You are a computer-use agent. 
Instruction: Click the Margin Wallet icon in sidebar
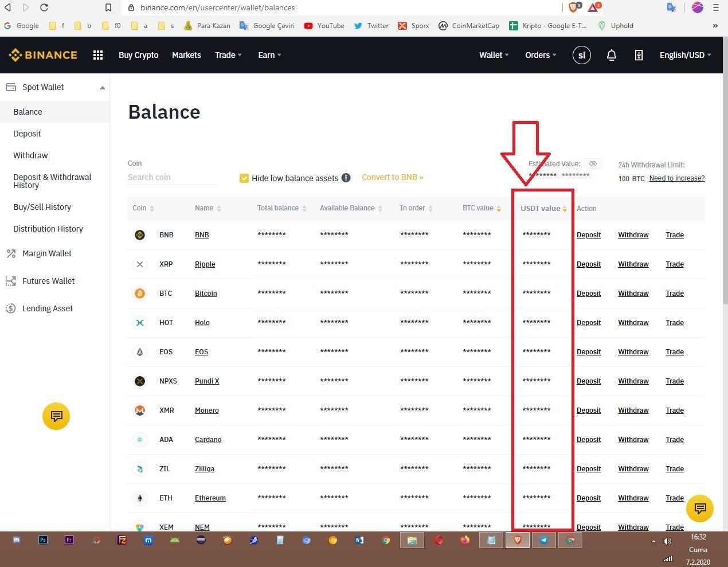[11, 253]
